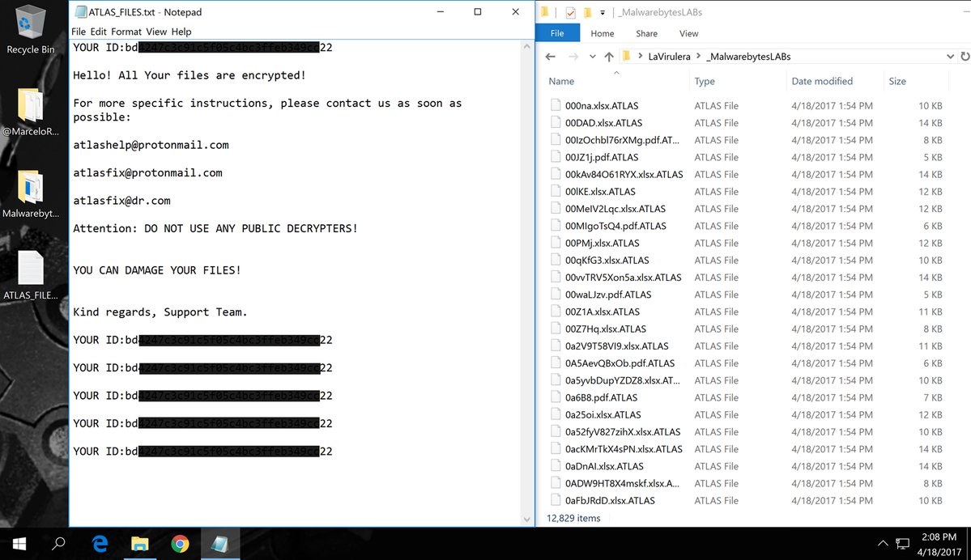Click the Back navigation button
The image size is (971, 560).
[550, 56]
